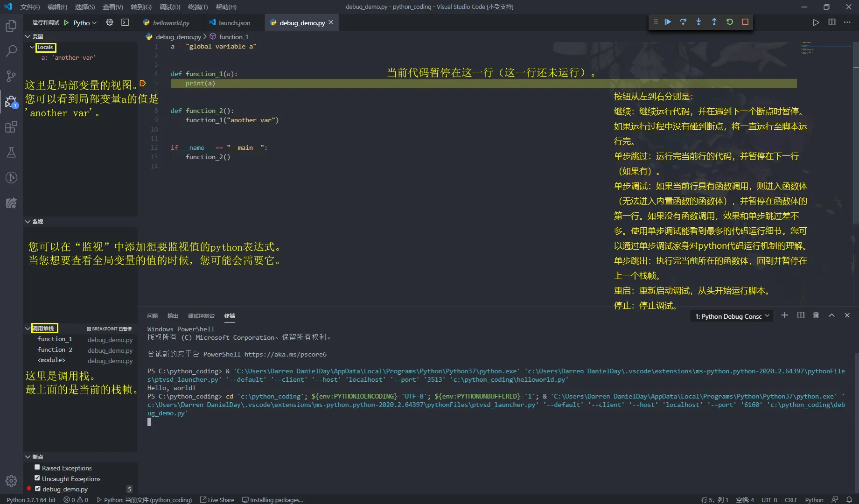Viewport: 859px width, 504px height.
Task: Open the 编辑(E) menu
Action: (57, 7)
